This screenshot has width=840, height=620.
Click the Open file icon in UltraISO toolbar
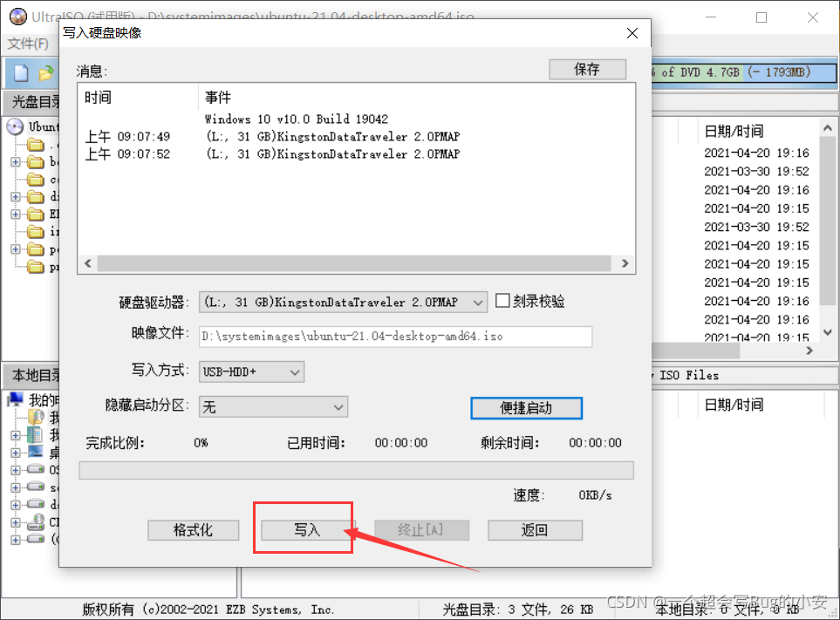[x=46, y=73]
